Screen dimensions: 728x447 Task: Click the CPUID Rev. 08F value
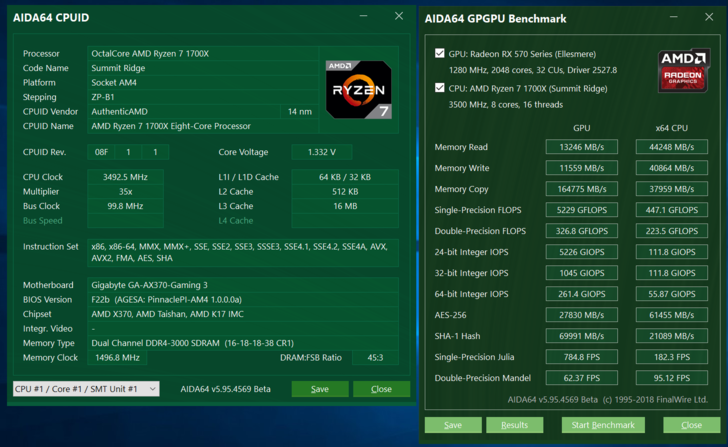coord(101,152)
